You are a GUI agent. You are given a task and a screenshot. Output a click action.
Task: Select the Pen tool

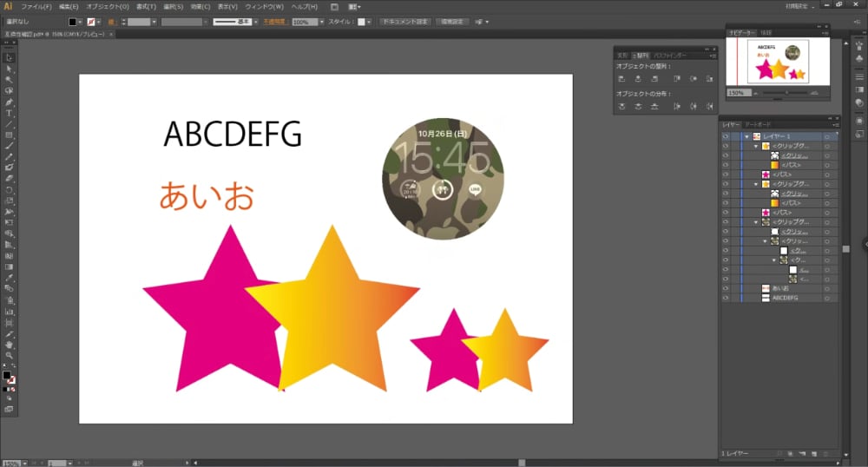(x=10, y=102)
